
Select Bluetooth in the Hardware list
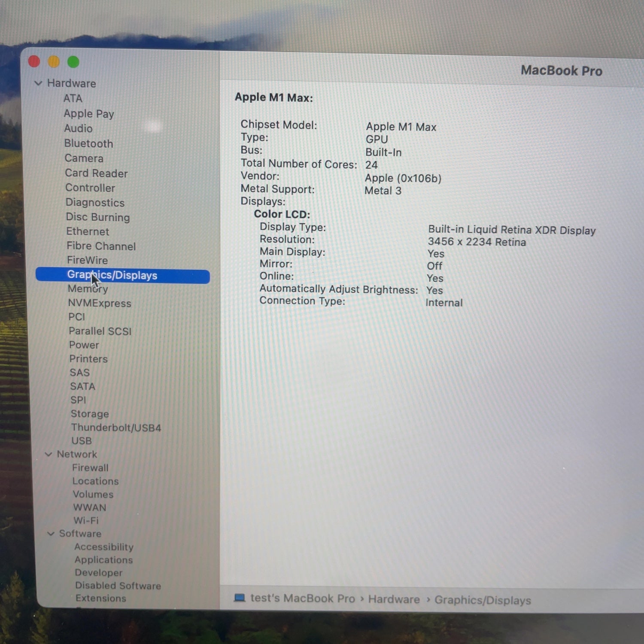pyautogui.click(x=88, y=143)
